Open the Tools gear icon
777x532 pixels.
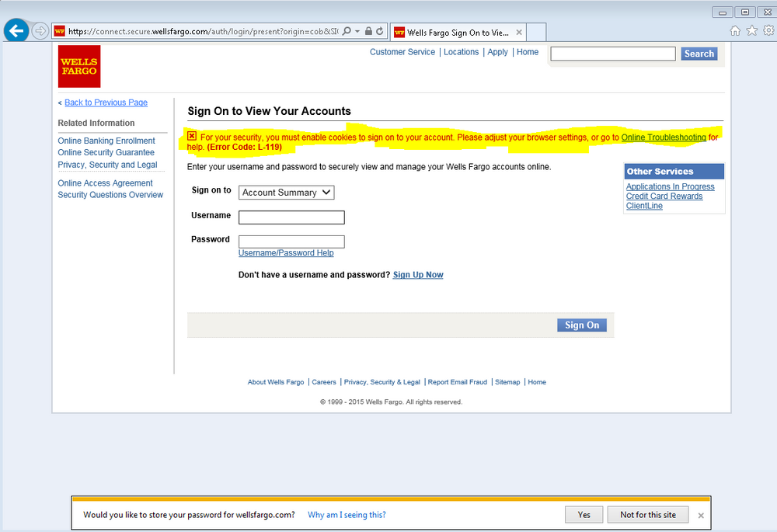coord(768,31)
